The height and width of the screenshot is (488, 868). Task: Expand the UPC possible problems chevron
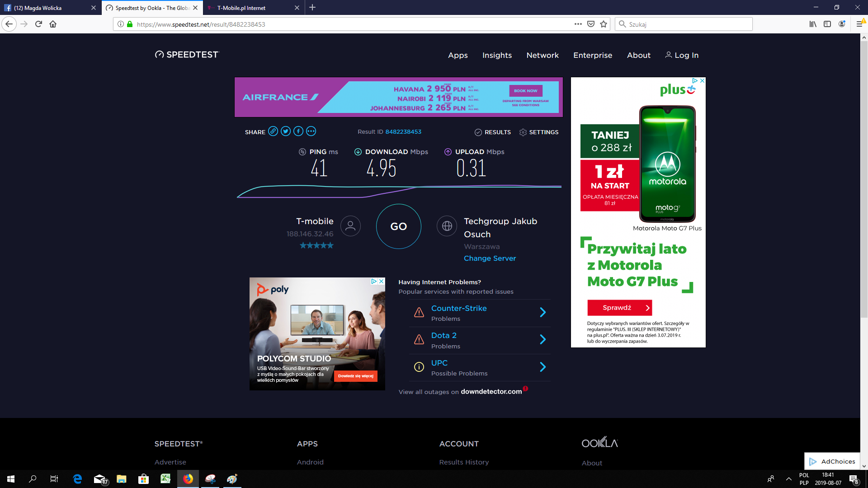(x=543, y=367)
